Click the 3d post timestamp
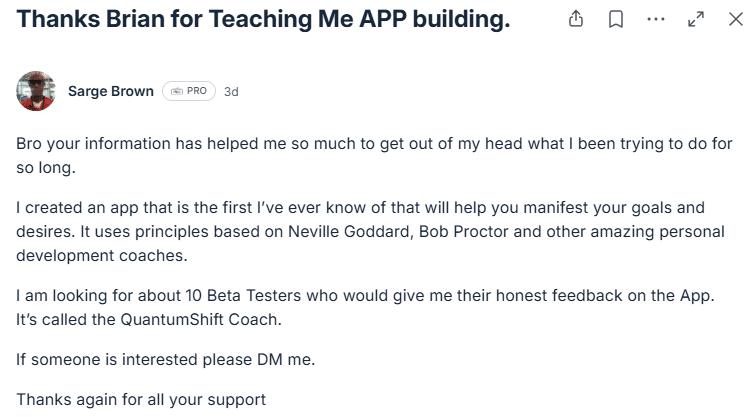The image size is (754, 417). click(x=231, y=91)
